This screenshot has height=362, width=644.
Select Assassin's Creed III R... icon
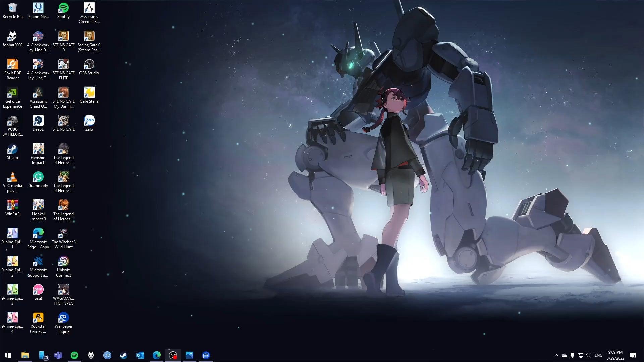coord(89,13)
